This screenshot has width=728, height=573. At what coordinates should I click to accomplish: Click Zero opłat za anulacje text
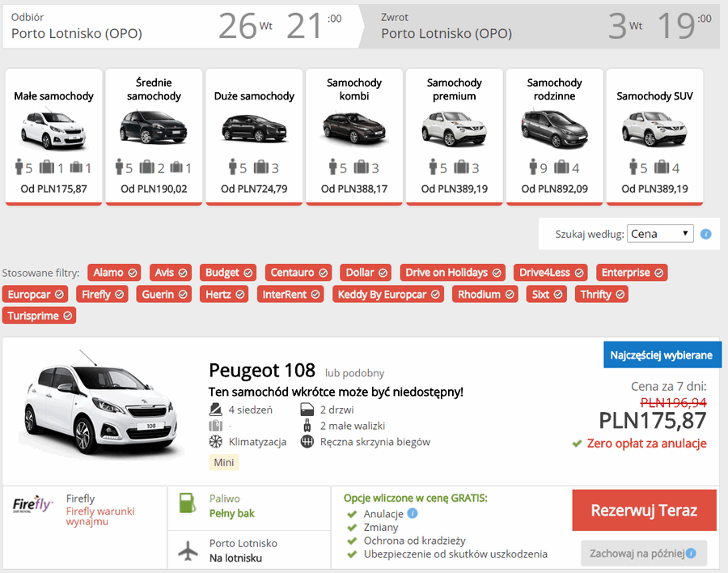click(x=647, y=444)
